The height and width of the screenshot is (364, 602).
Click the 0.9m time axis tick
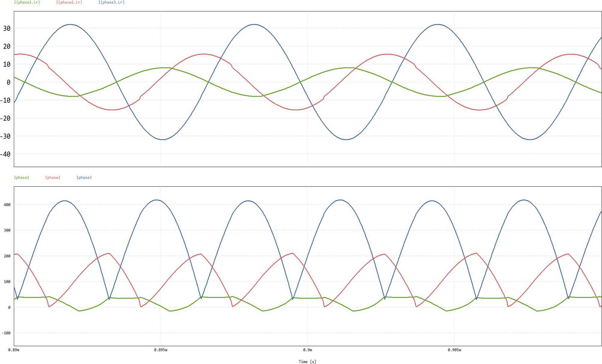(307, 350)
